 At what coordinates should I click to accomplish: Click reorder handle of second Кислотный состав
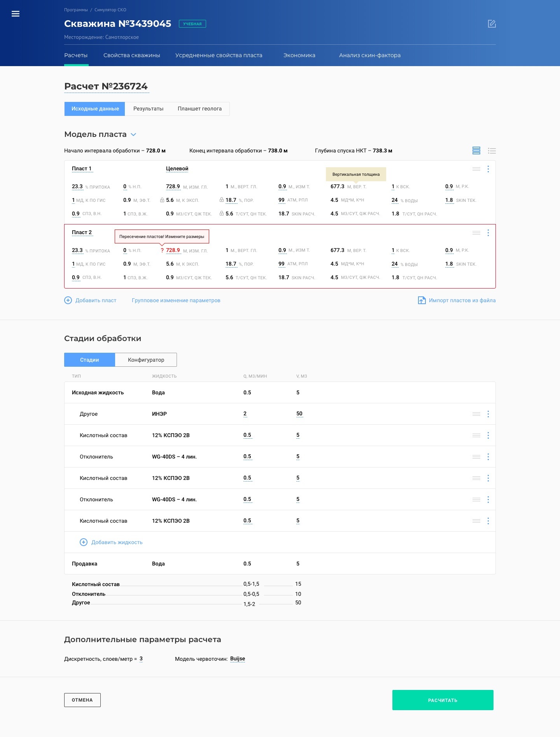click(x=476, y=478)
